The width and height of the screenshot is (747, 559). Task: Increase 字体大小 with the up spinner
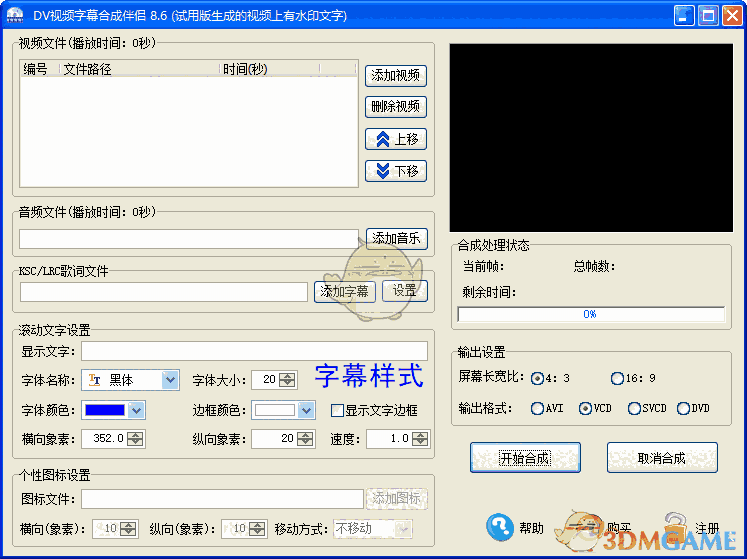click(287, 376)
